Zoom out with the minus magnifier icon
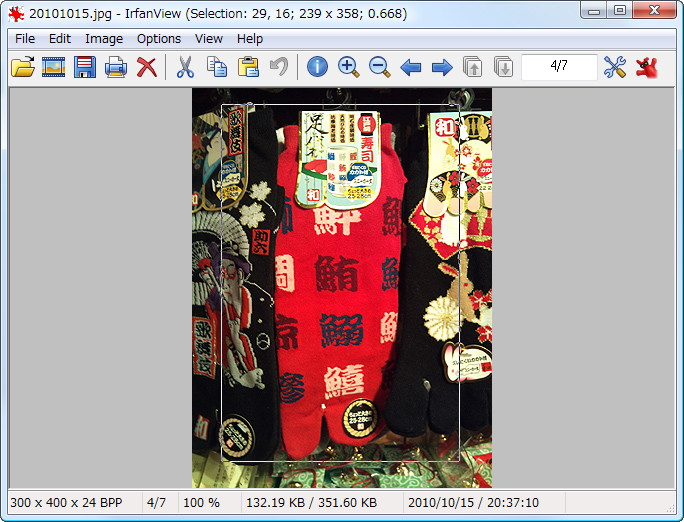Image resolution: width=684 pixels, height=522 pixels. coord(380,67)
